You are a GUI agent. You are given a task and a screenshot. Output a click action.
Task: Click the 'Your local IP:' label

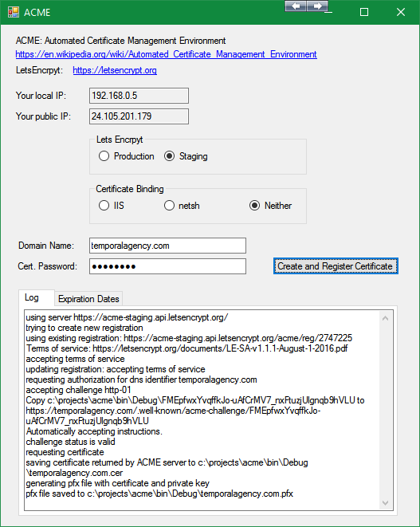pyautogui.click(x=41, y=96)
